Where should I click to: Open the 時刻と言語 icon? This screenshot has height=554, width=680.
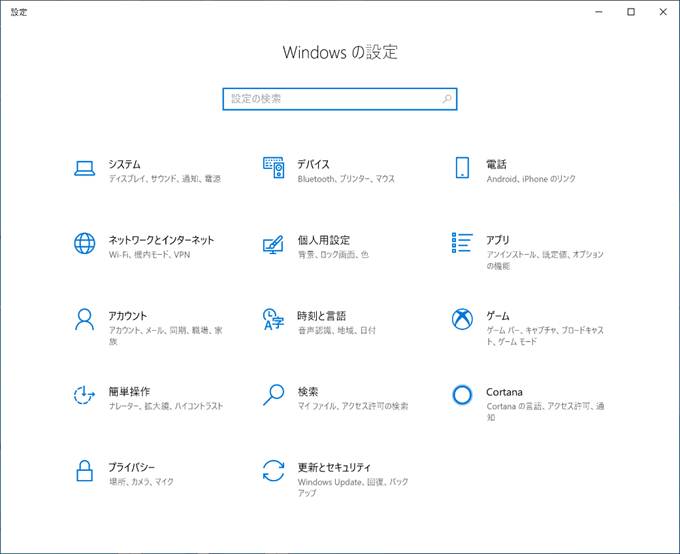[x=273, y=319]
